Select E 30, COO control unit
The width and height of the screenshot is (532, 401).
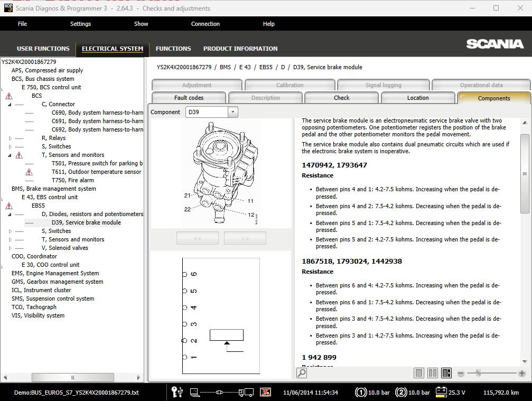[51, 265]
